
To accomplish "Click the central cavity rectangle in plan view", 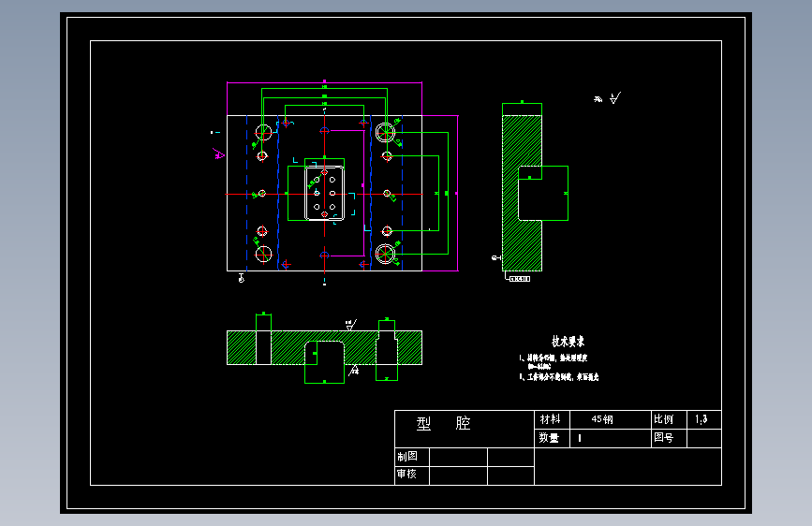I will [x=325, y=193].
